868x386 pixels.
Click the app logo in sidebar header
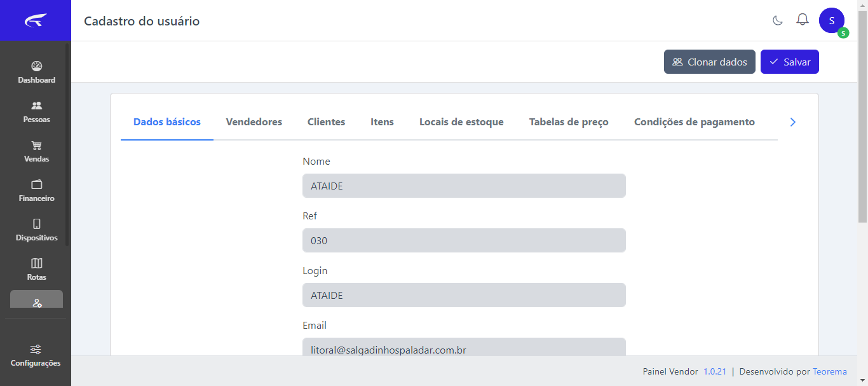click(36, 21)
